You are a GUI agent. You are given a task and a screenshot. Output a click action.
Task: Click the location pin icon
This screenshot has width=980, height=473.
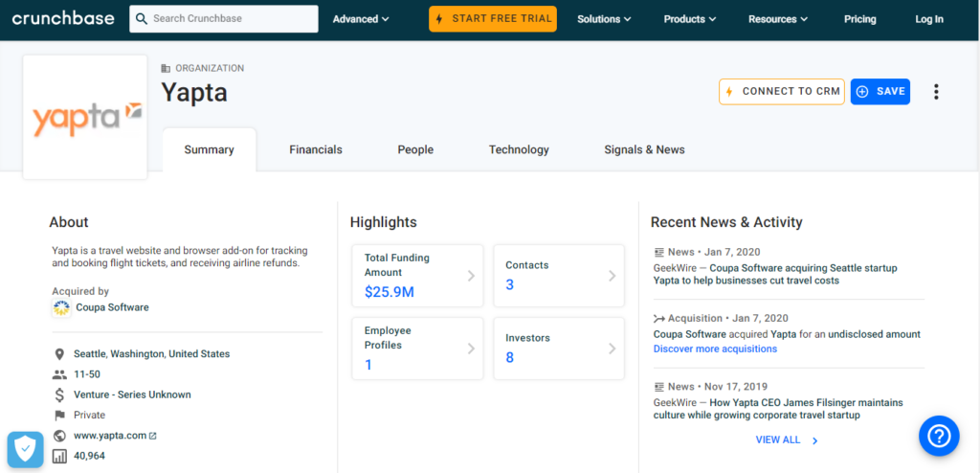click(x=59, y=354)
